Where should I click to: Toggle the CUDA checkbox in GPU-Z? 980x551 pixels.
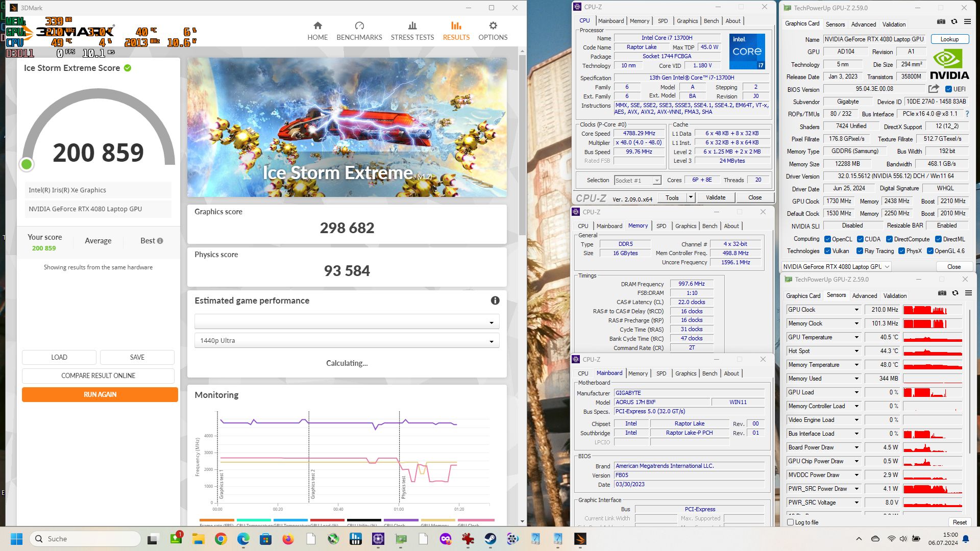[x=860, y=239]
